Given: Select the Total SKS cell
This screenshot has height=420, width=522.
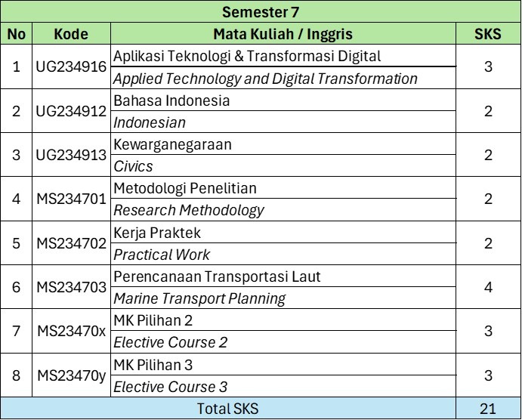Looking at the screenshot, I should pyautogui.click(x=228, y=409).
